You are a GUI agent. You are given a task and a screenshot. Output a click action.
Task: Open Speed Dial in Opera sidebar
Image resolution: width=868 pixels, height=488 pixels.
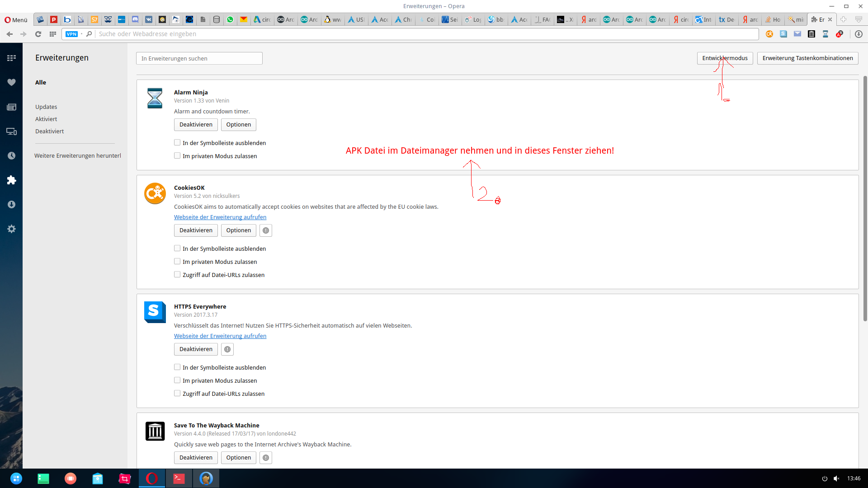11,58
